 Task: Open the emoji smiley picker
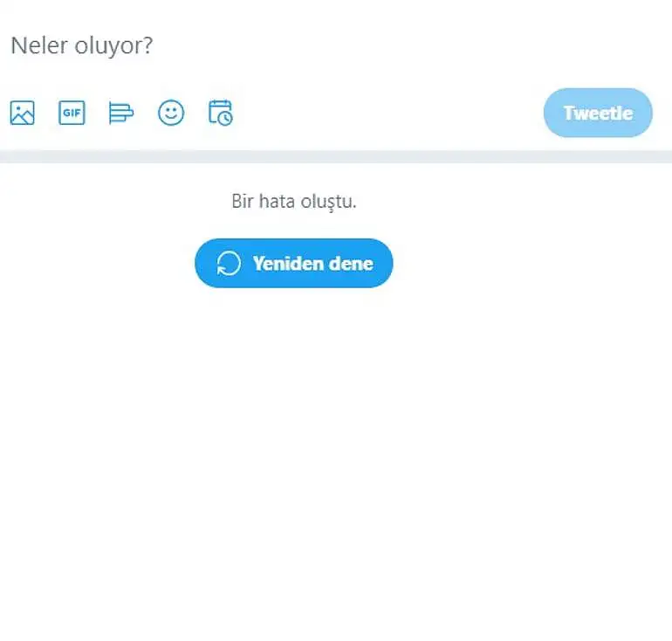[x=171, y=113]
